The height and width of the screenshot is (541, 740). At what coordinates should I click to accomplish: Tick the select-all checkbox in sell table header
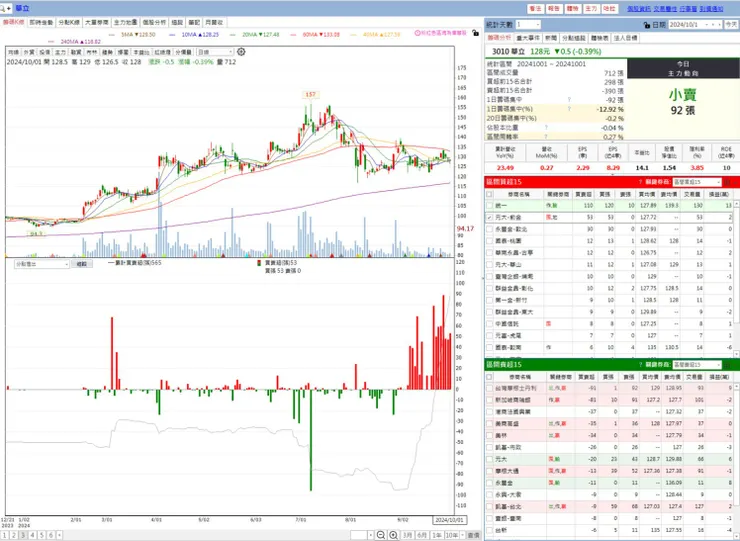tap(489, 377)
